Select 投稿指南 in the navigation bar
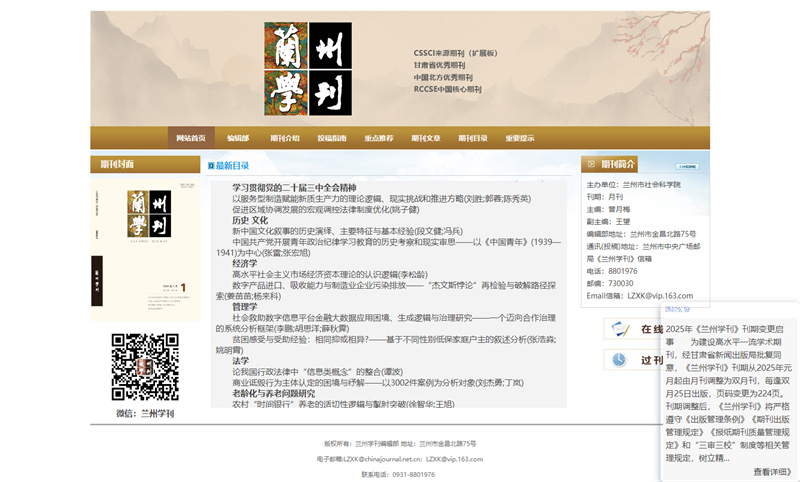This screenshot has height=482, width=800. point(332,138)
